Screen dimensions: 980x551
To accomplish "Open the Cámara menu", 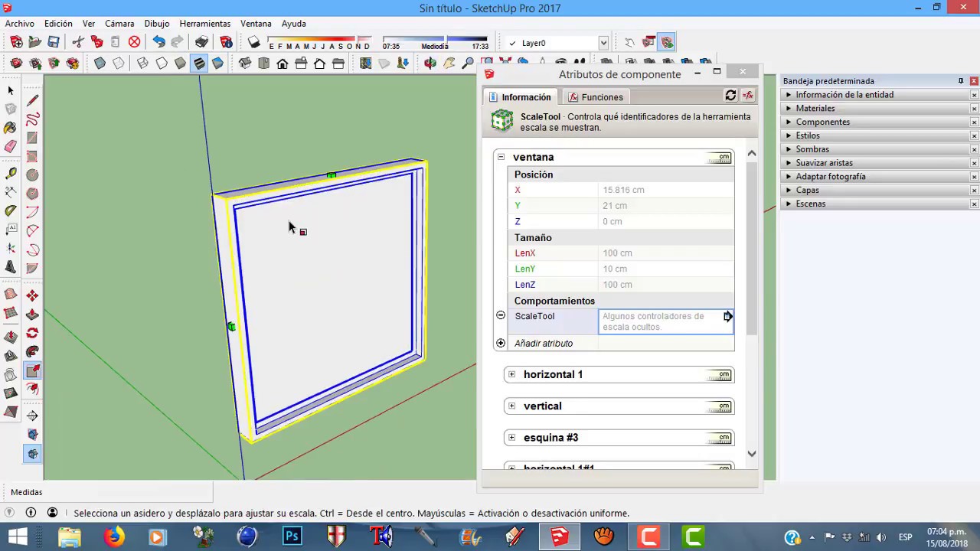I will click(119, 24).
